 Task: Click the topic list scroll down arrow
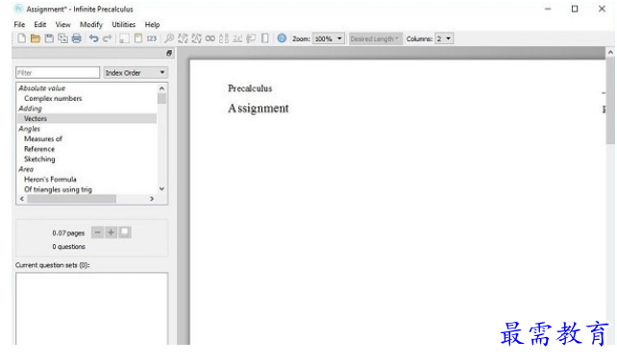coord(161,189)
